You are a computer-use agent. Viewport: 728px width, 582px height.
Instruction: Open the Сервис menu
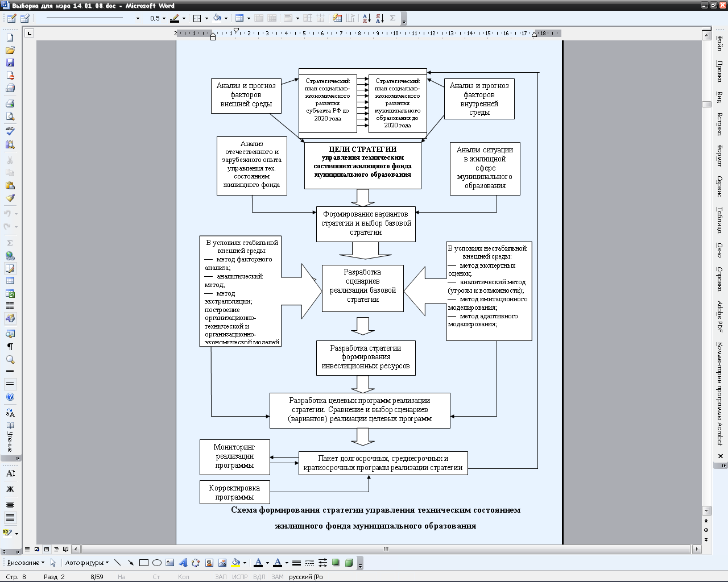719,186
